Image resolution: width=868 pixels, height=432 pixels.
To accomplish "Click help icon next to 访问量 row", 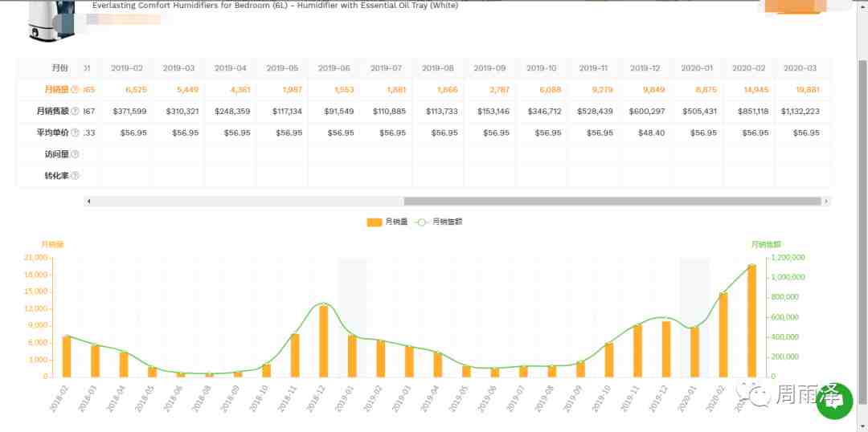I will click(x=76, y=154).
